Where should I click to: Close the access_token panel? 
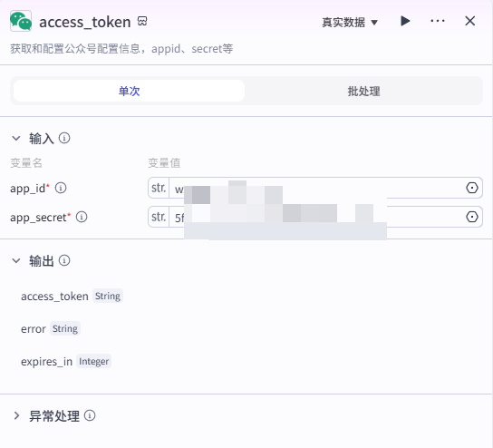click(470, 21)
